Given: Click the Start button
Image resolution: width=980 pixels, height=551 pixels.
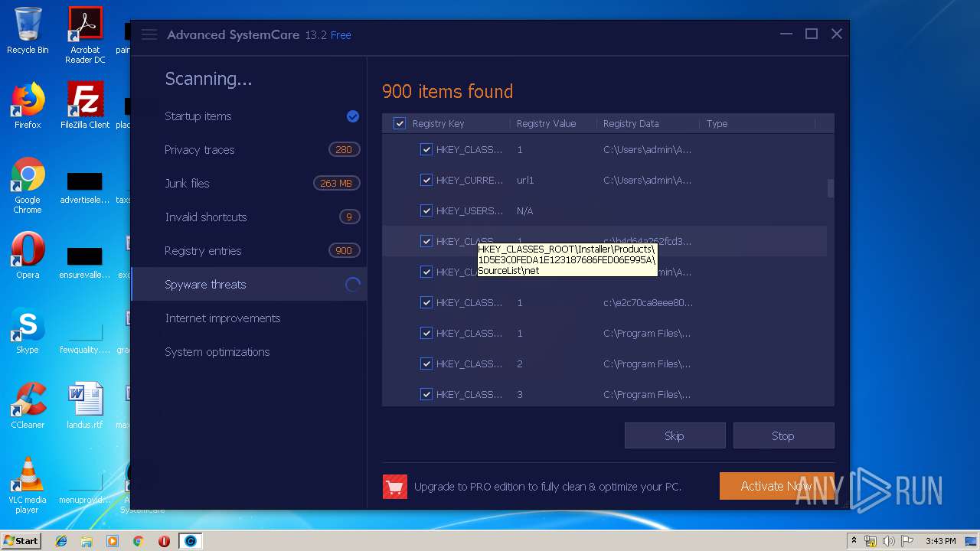Looking at the screenshot, I should click(21, 541).
